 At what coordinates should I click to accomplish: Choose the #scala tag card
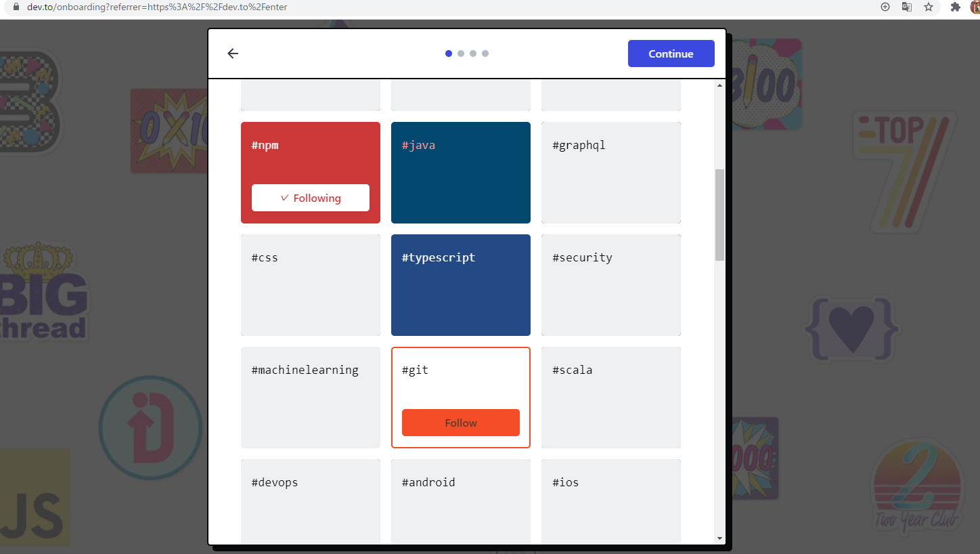611,398
